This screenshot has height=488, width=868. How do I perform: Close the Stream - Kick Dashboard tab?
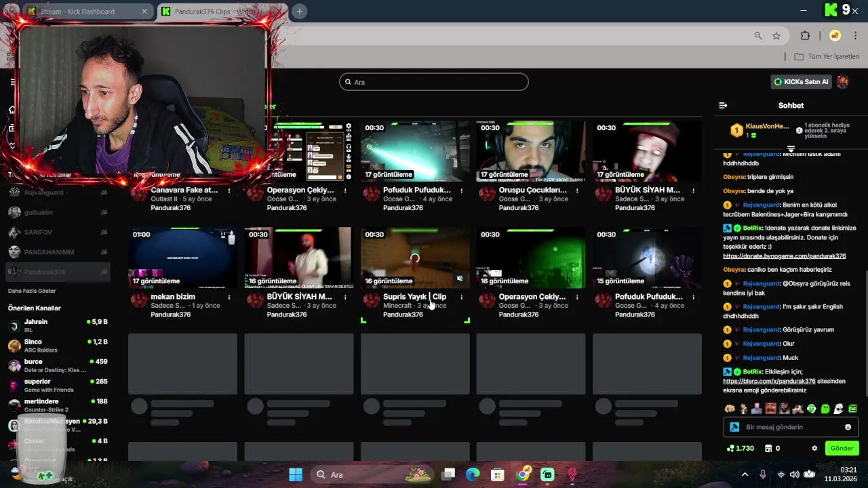tap(144, 12)
